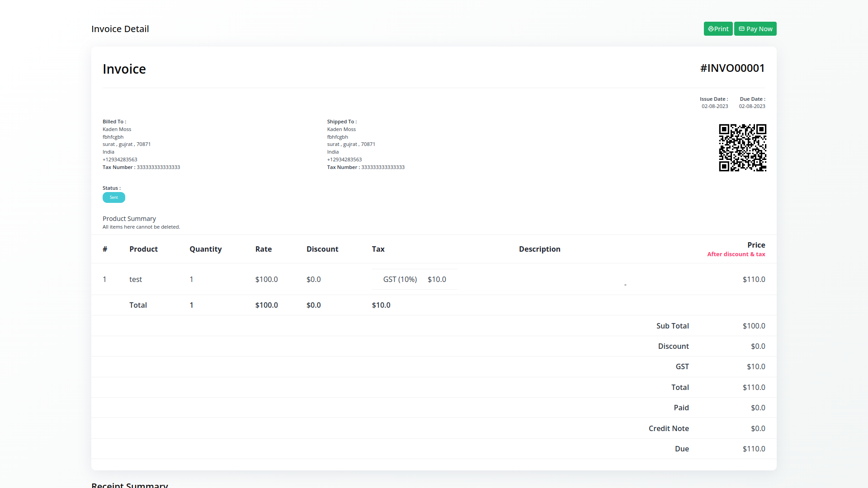Click the invoice QR code image
868x488 pixels.
[742, 148]
